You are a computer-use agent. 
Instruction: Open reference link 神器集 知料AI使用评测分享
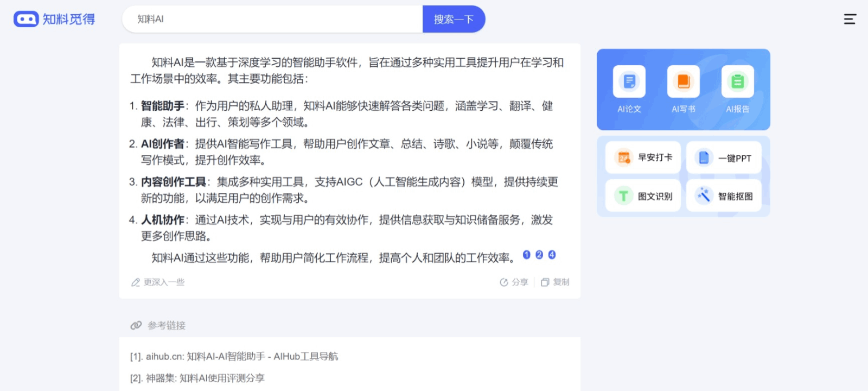click(197, 378)
